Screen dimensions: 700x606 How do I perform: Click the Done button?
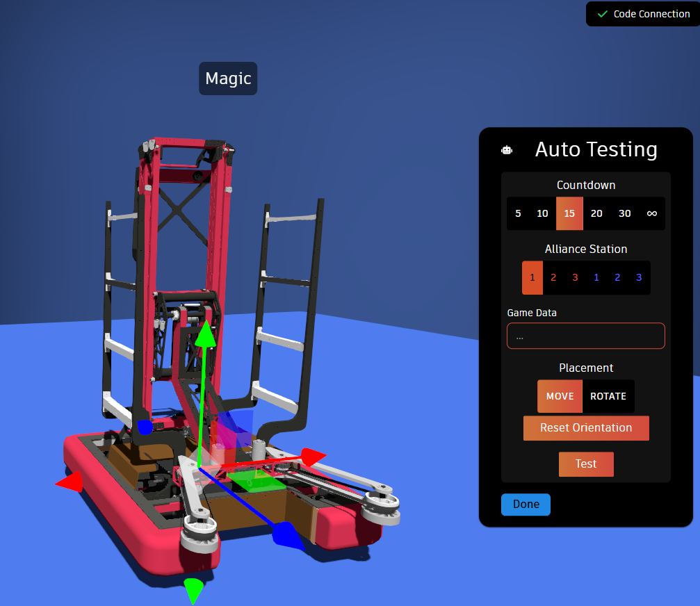(x=526, y=505)
